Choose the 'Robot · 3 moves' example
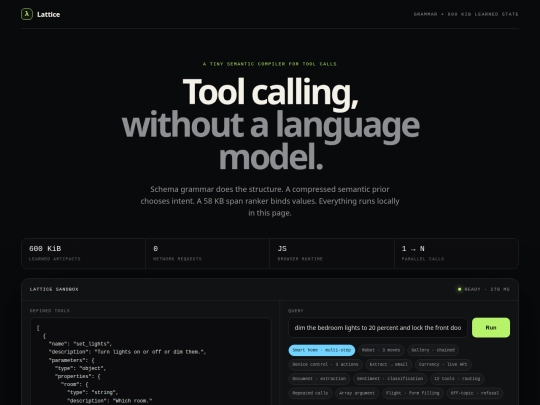 381,350
